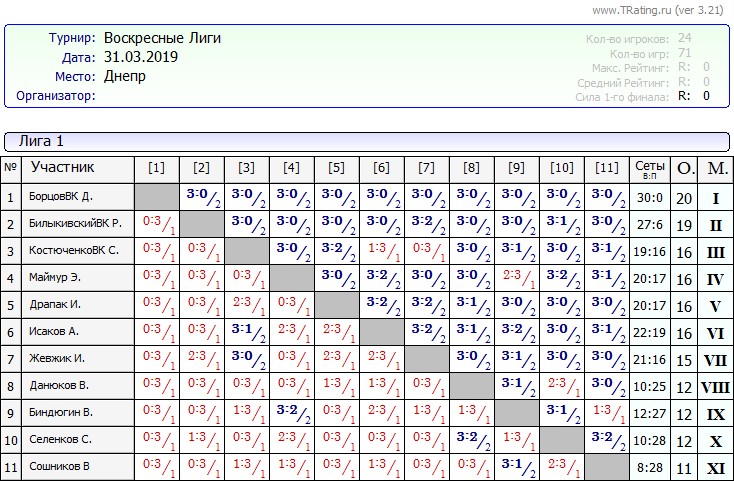Select player Сошников В in the last row
The height and width of the screenshot is (481, 734).
click(60, 466)
